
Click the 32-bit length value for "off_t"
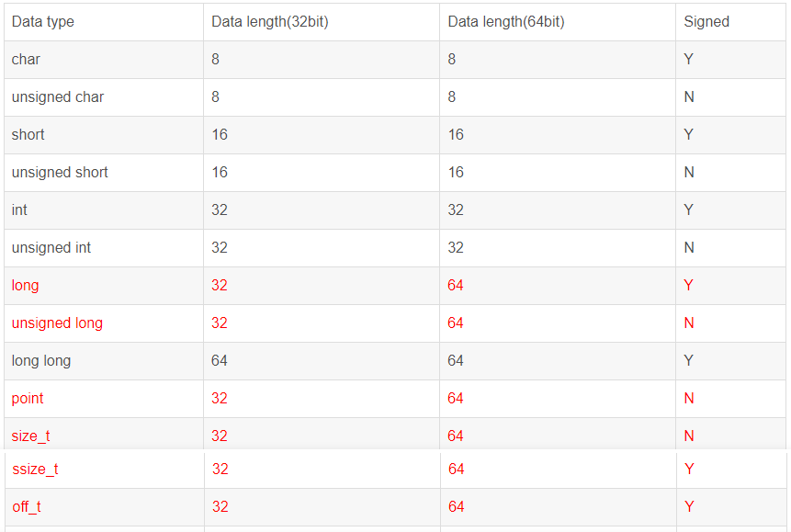coord(220,507)
